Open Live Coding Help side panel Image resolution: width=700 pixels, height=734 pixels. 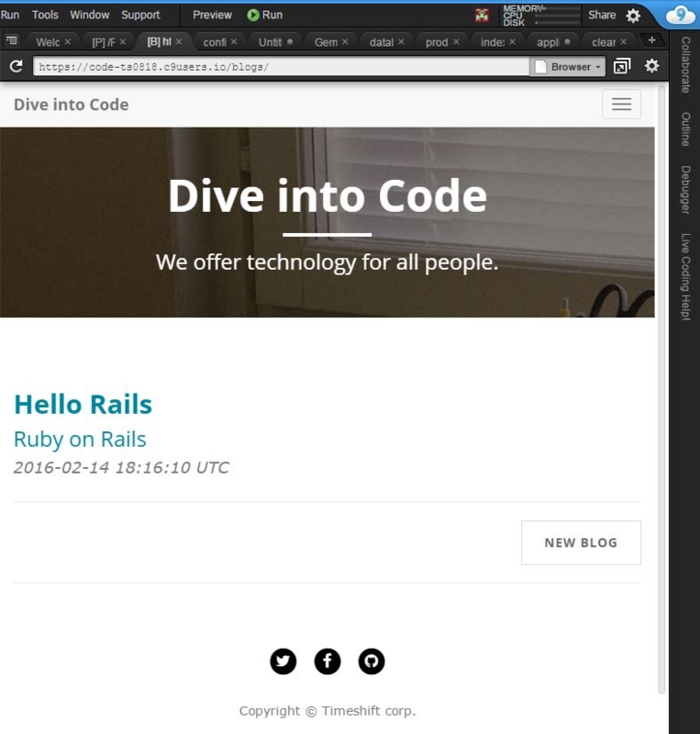pyautogui.click(x=685, y=277)
